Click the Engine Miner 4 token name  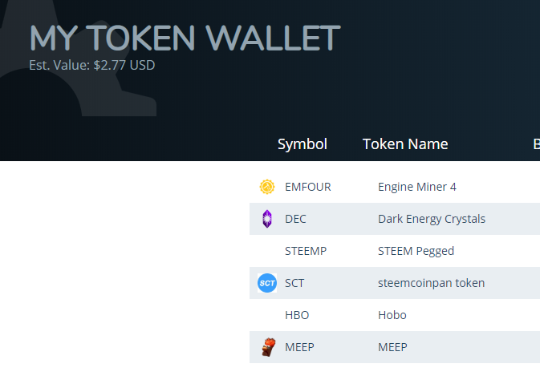(x=417, y=187)
